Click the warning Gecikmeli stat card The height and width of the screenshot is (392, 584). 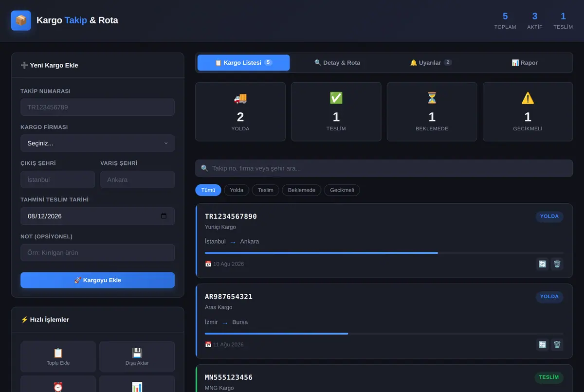(x=528, y=111)
